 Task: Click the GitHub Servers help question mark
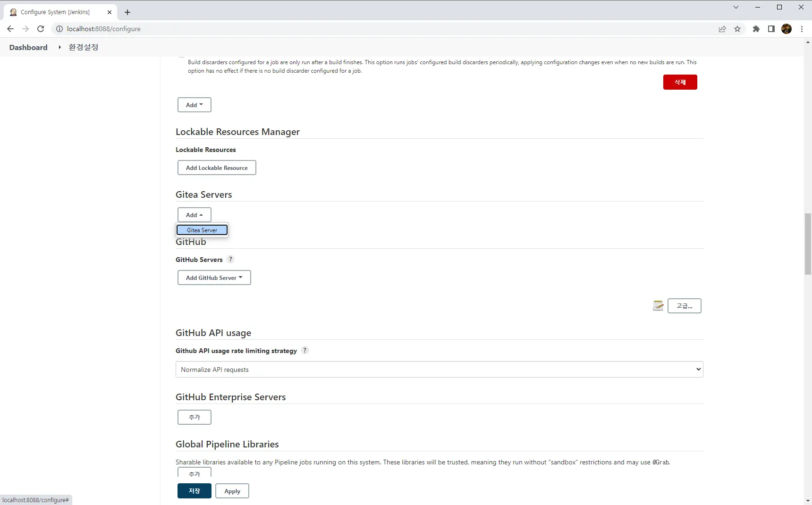230,259
